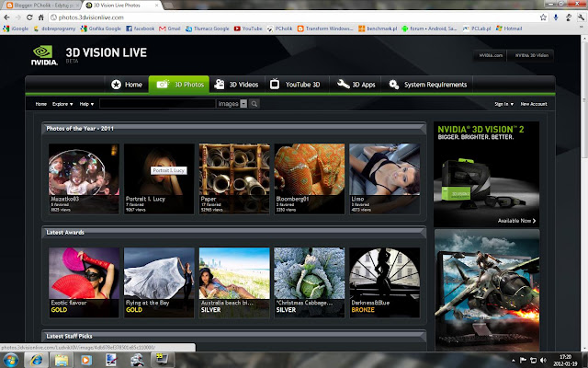The width and height of the screenshot is (588, 368).
Task: Click the 3D Vision 2 Available Now ad
Action: point(486,174)
